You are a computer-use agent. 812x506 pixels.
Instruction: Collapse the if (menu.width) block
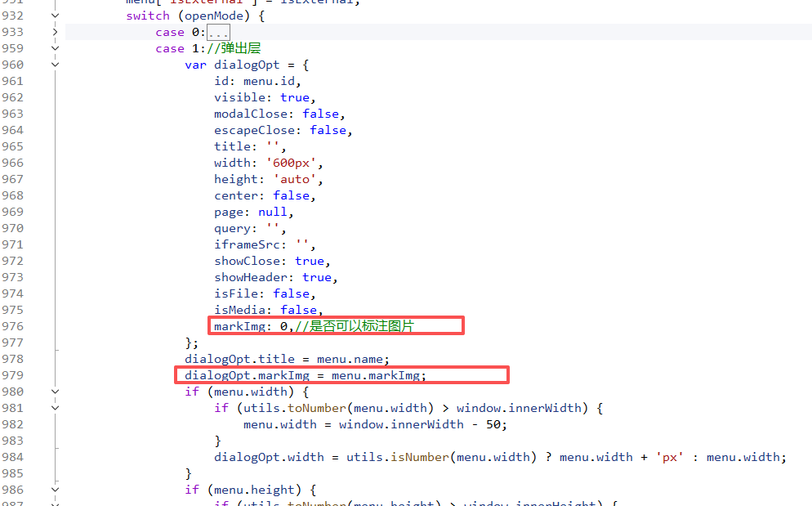[55, 392]
